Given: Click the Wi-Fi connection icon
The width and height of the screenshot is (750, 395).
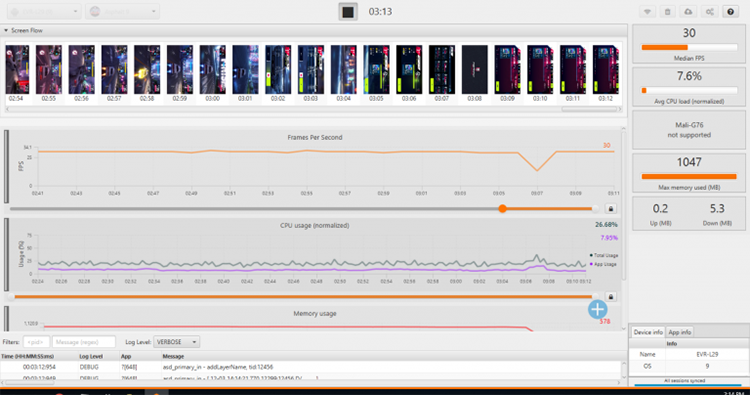Looking at the screenshot, I should [x=647, y=12].
